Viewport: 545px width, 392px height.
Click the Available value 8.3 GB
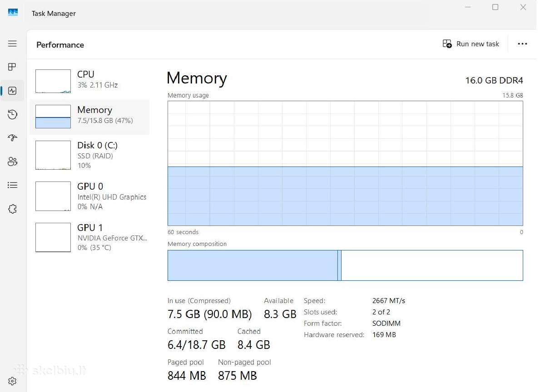click(280, 314)
